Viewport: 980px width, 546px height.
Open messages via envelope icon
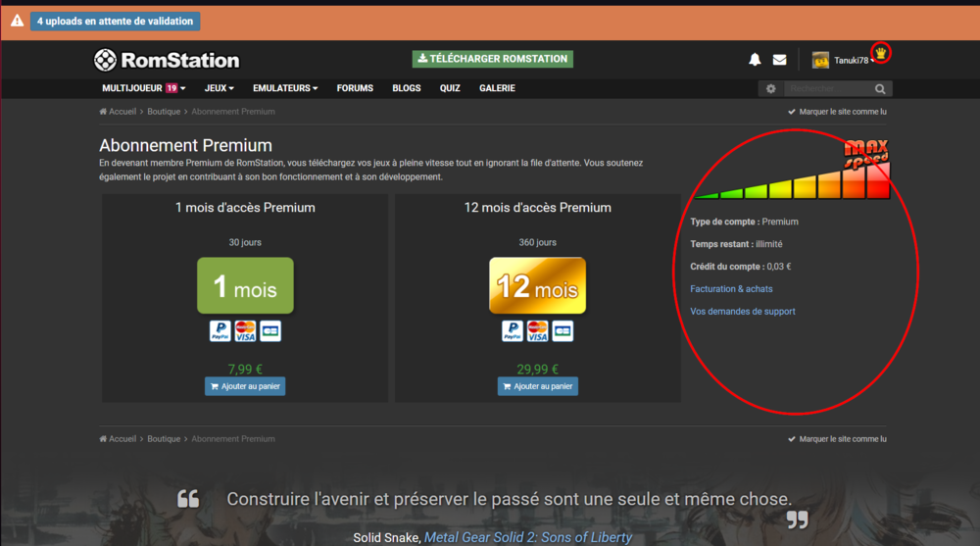coord(779,60)
